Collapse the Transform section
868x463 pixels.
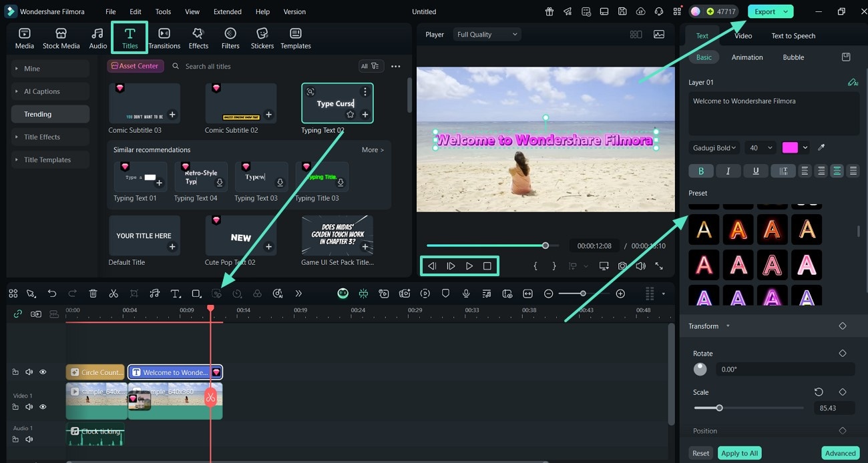click(x=728, y=326)
